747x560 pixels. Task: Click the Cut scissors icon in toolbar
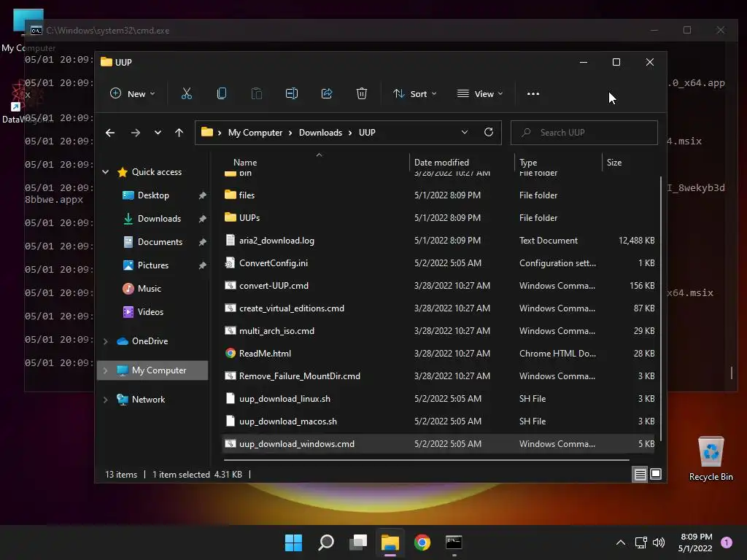pyautogui.click(x=186, y=94)
